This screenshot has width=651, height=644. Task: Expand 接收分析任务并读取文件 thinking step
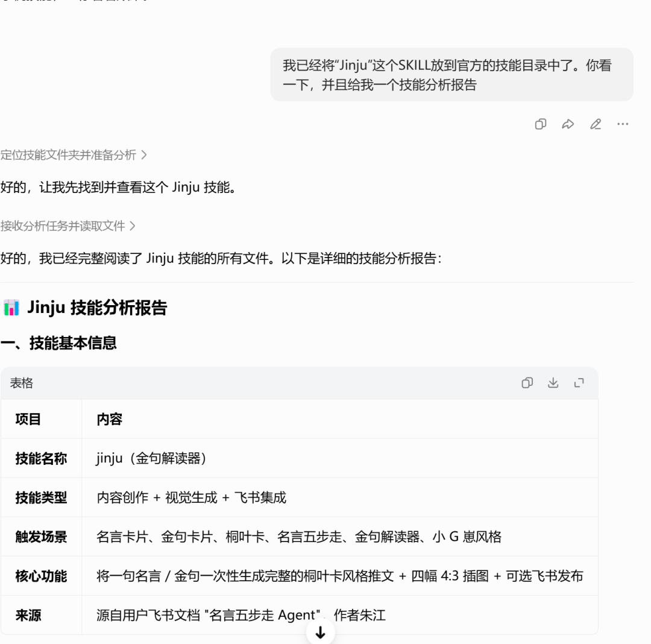68,226
